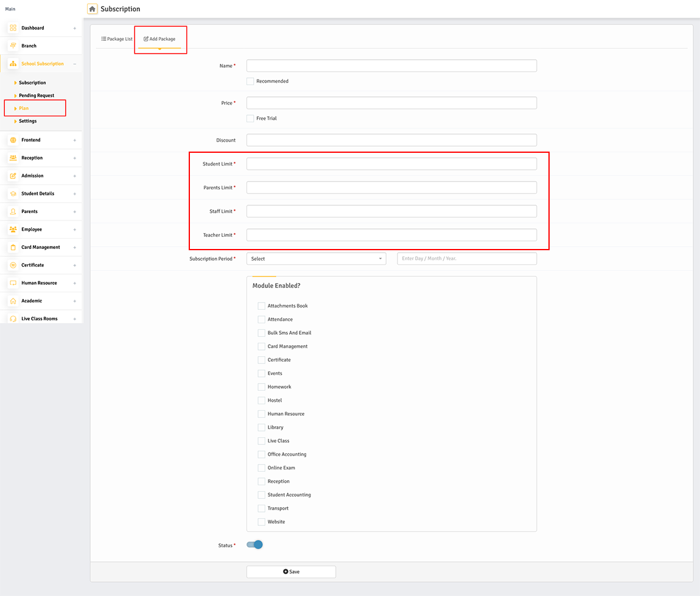700x596 pixels.
Task: Click the School Subscription sidebar icon
Action: point(12,63)
